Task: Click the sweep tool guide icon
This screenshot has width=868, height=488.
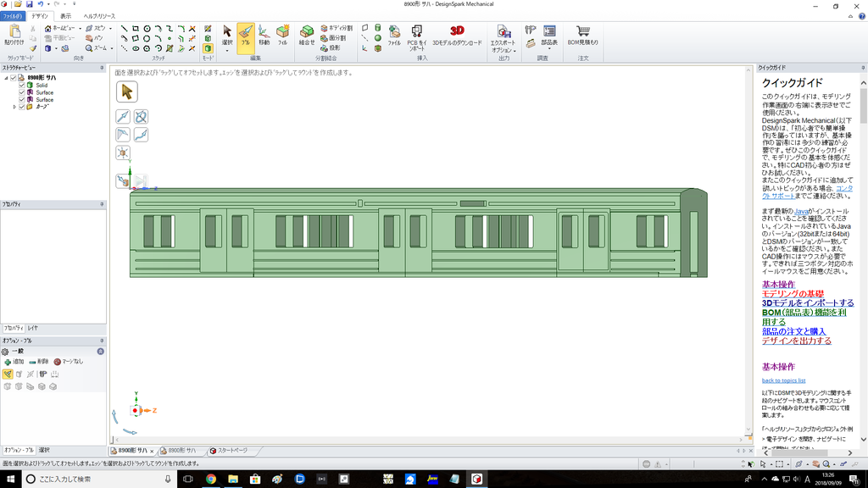Action: coord(142,135)
